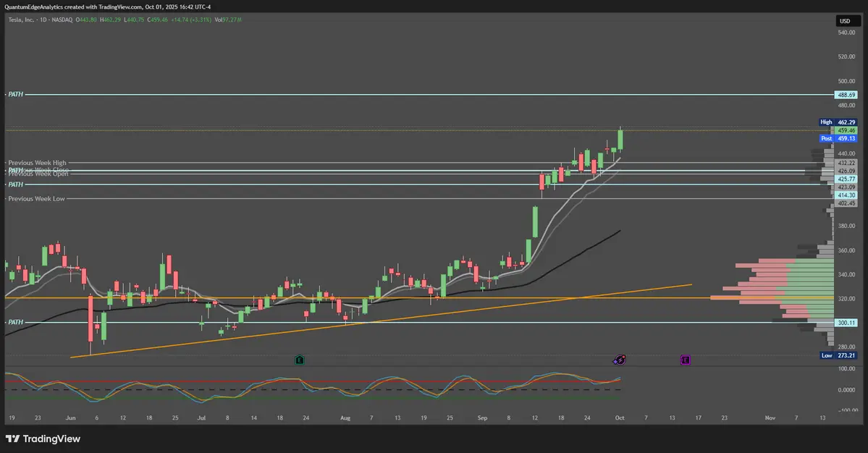
Task: Click the purple event marker near Oct
Action: (620, 360)
